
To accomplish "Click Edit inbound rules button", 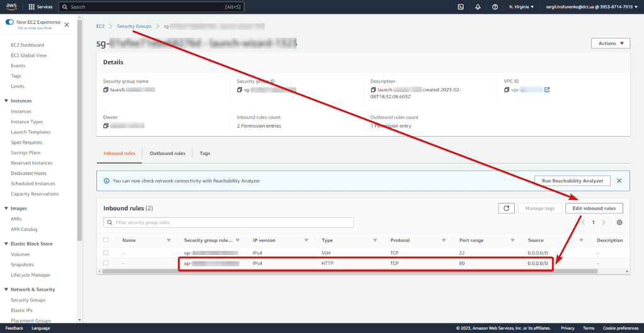I will coord(594,208).
